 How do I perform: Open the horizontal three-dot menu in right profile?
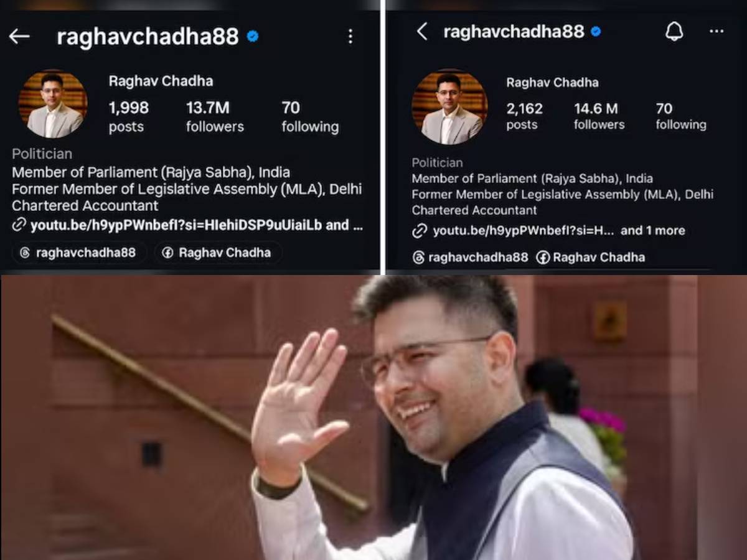(716, 31)
